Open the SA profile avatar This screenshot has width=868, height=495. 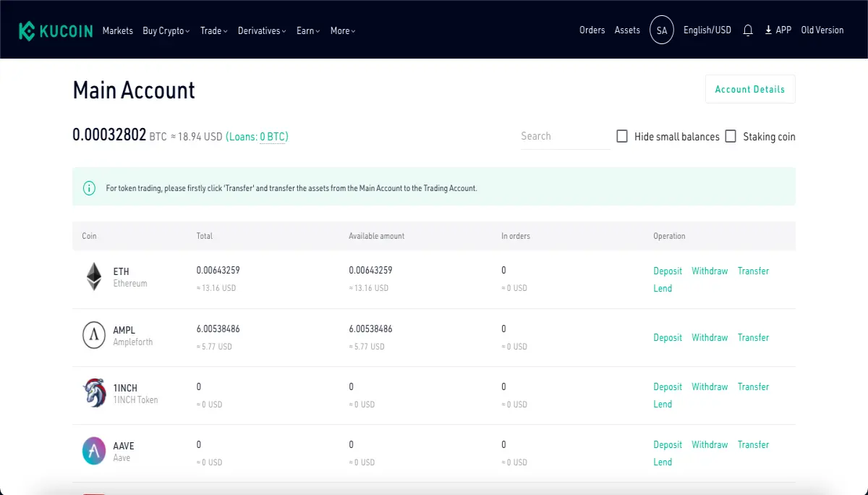662,30
